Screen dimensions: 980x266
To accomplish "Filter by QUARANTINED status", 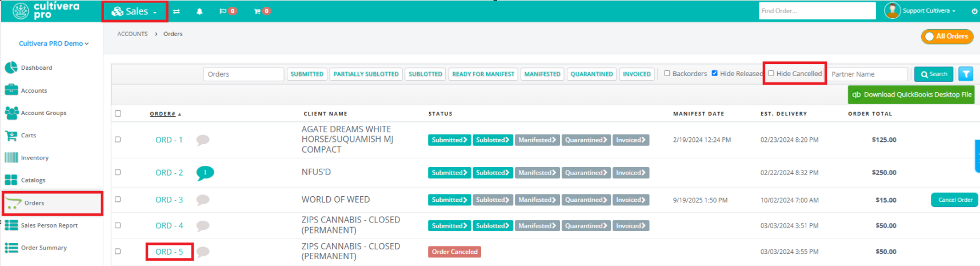I will (591, 74).
